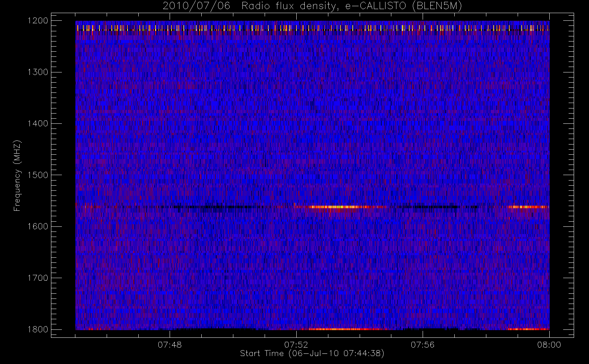Image resolution: width=589 pixels, height=364 pixels.
Task: Click the 07:56 time axis label
Action: (423, 345)
